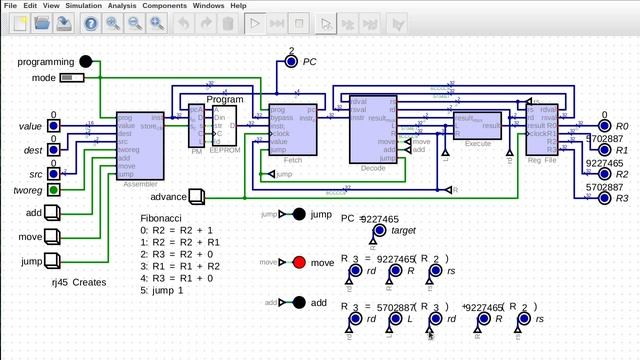This screenshot has width=640, height=360.
Task: Select the PC output probe
Action: click(x=291, y=62)
